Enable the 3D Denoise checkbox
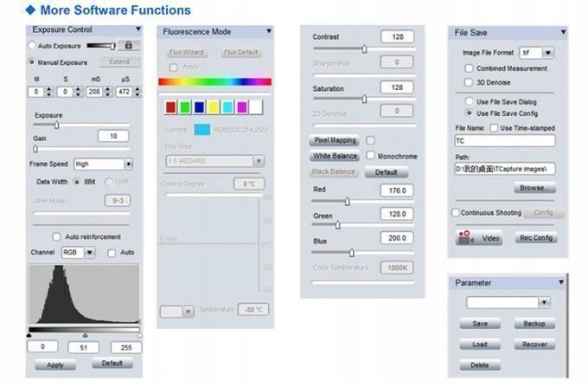The width and height of the screenshot is (588, 387). (470, 82)
